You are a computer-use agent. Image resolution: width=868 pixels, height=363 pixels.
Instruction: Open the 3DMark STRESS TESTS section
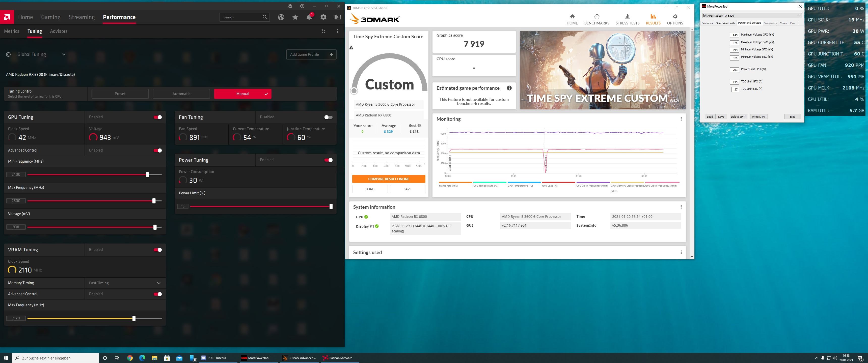point(627,19)
